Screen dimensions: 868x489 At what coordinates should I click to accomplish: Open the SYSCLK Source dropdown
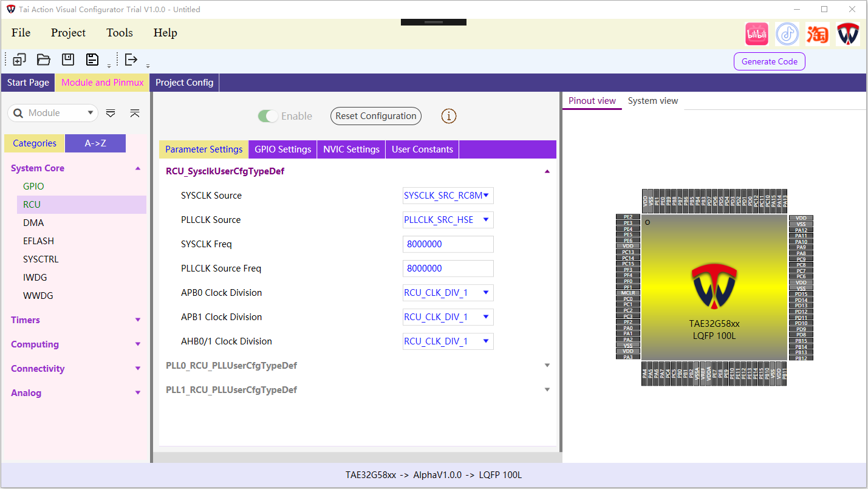[x=448, y=196]
